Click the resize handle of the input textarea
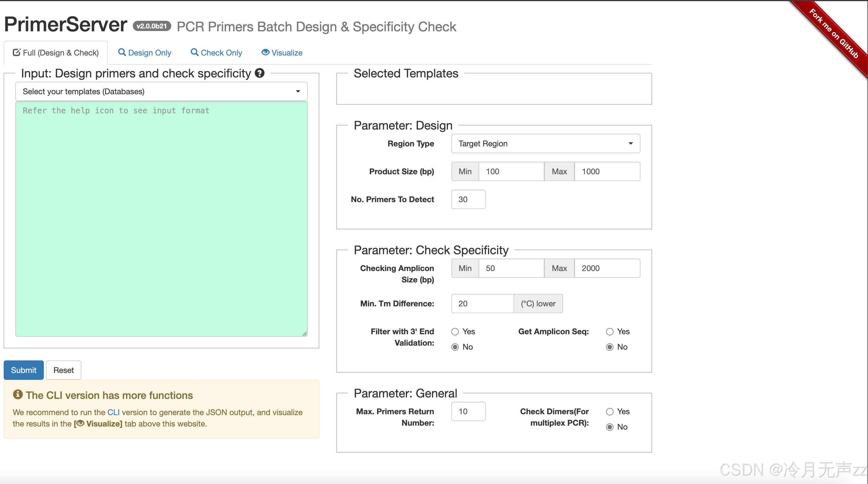Screen dimensions: 868x484 305,334
